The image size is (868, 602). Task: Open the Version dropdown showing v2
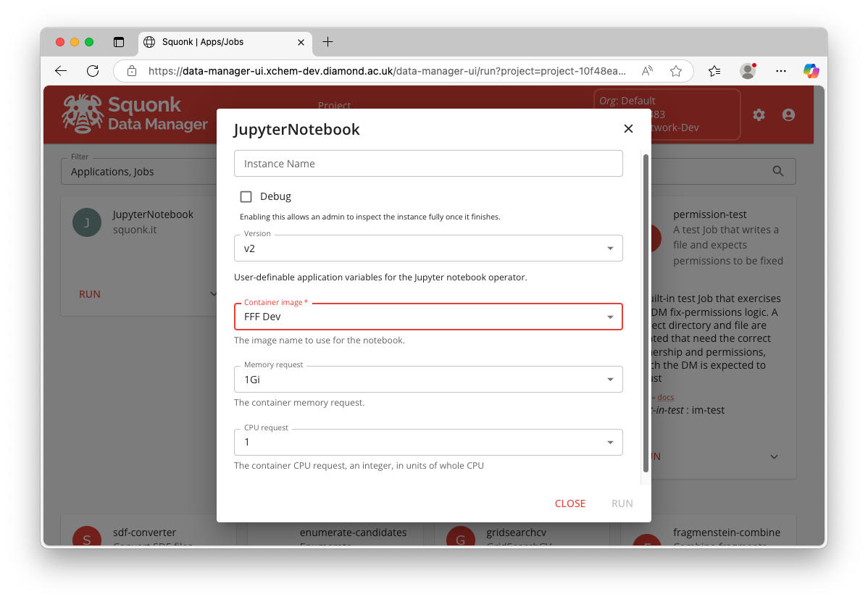point(428,248)
